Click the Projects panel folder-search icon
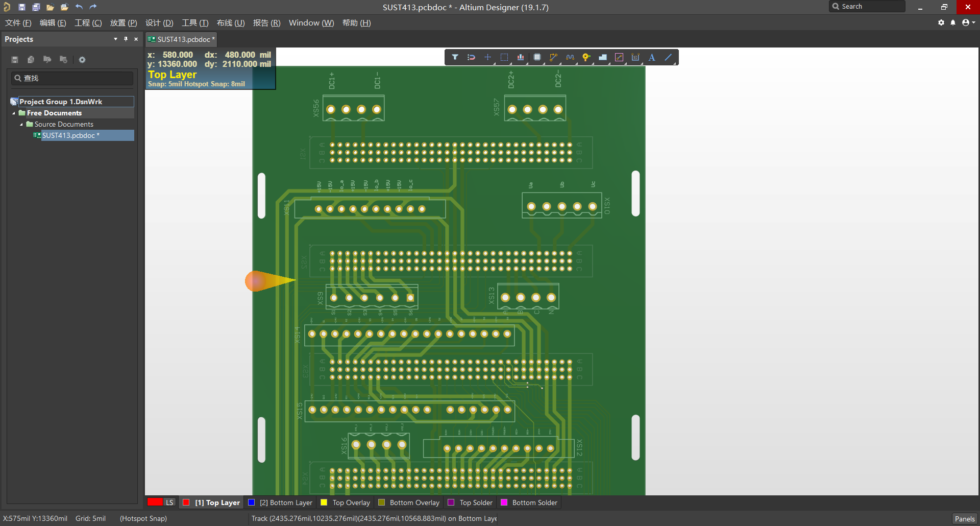 coord(47,60)
